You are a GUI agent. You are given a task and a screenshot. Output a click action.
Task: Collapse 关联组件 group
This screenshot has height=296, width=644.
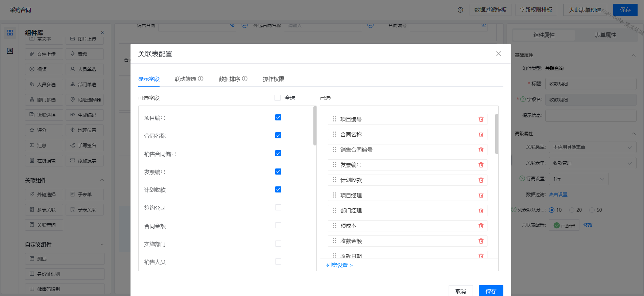pos(102,180)
